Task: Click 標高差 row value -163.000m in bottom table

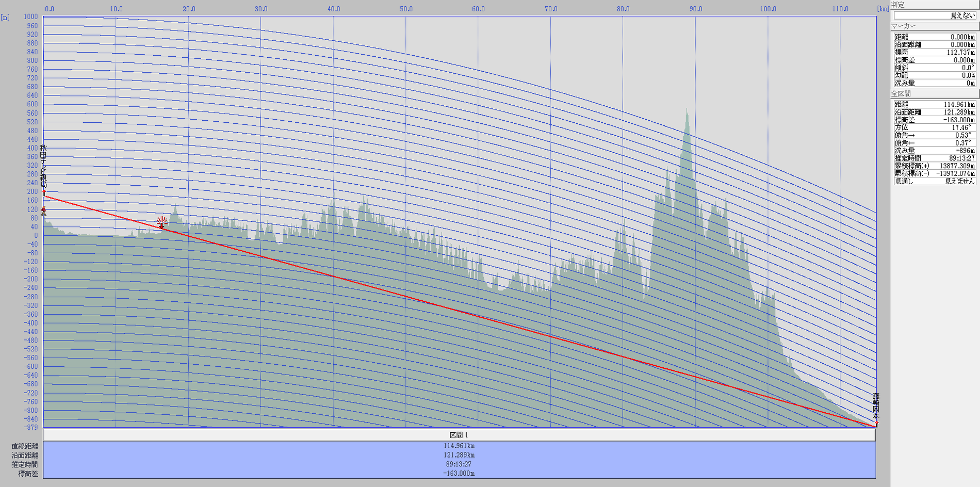Action: pos(459,474)
